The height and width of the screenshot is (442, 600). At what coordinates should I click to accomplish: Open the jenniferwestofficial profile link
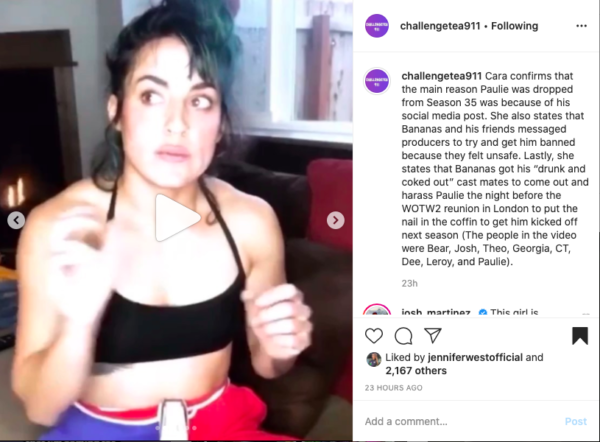pos(475,357)
